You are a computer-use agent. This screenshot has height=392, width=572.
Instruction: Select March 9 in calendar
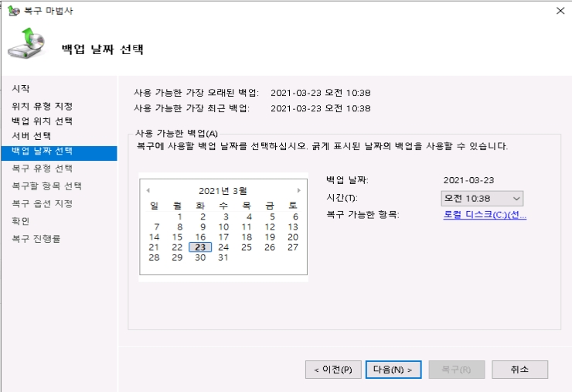click(x=203, y=227)
